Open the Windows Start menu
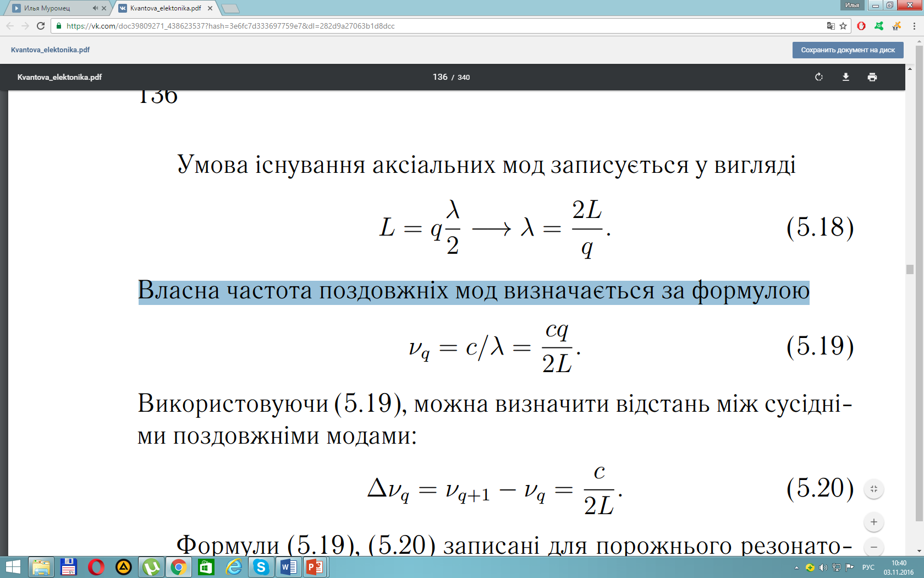 tap(12, 567)
